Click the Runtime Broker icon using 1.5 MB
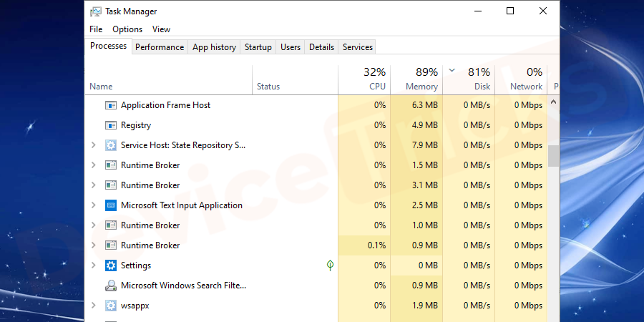Image resolution: width=644 pixels, height=322 pixels. 111,165
